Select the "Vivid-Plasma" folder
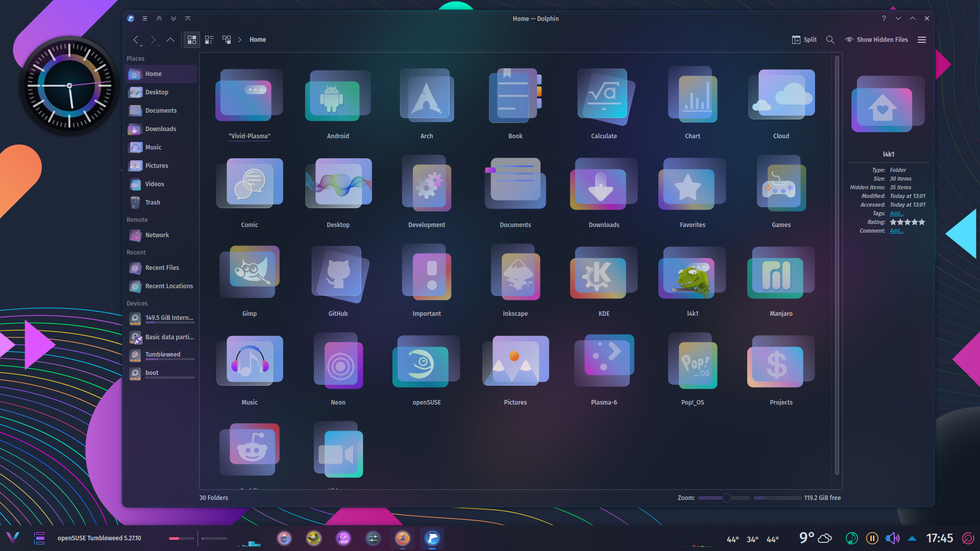Image resolution: width=980 pixels, height=551 pixels. [250, 104]
